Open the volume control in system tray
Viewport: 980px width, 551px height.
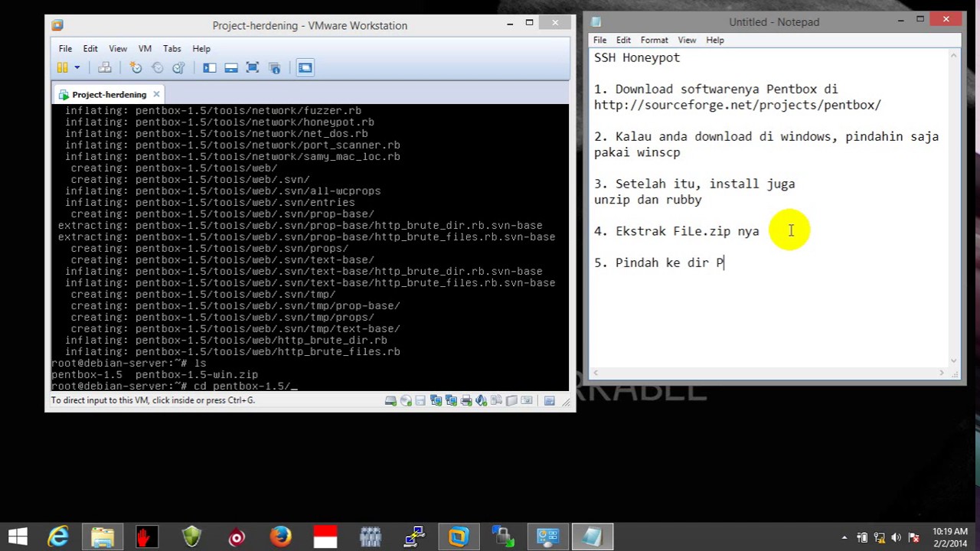click(897, 537)
